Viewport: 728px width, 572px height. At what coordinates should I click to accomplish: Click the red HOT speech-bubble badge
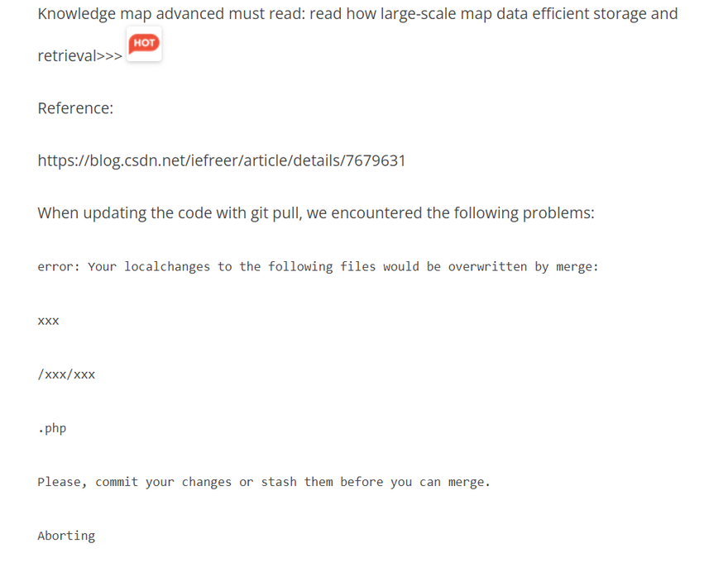point(144,44)
